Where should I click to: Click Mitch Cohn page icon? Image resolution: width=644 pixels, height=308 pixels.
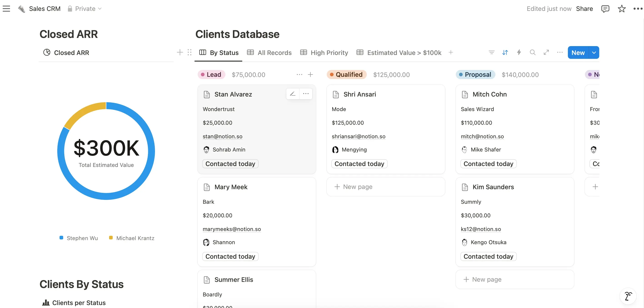point(465,94)
